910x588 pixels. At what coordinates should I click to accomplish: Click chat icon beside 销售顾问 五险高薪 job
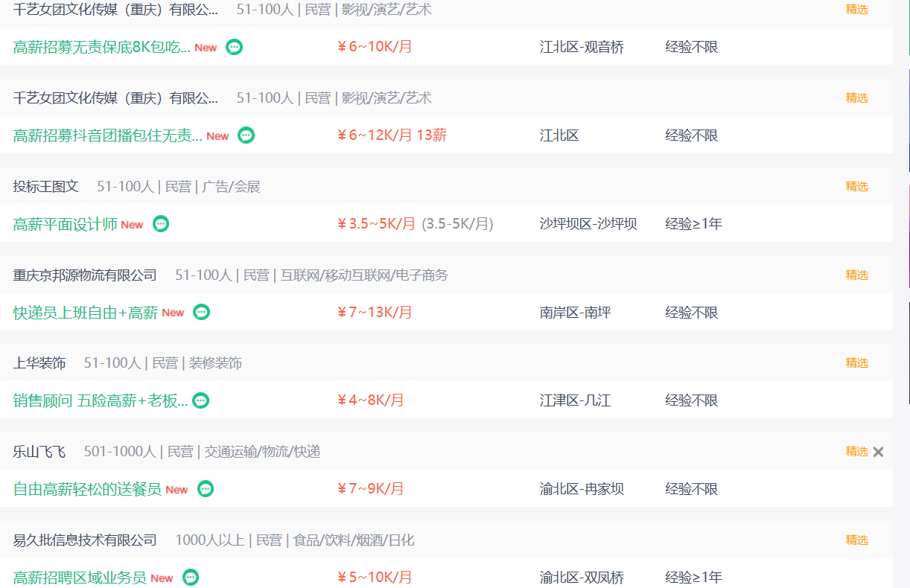[x=201, y=400]
